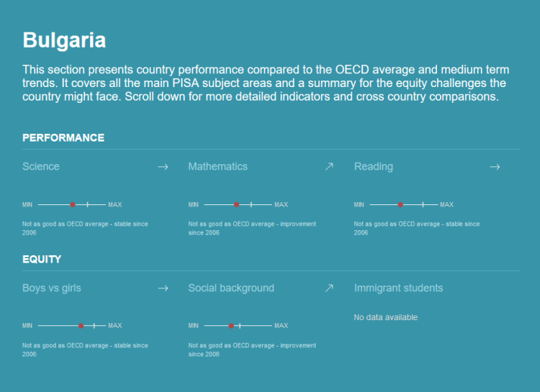Open the Boys vs girls equity indicator
The height and width of the screenshot is (392, 540).
[x=52, y=288]
